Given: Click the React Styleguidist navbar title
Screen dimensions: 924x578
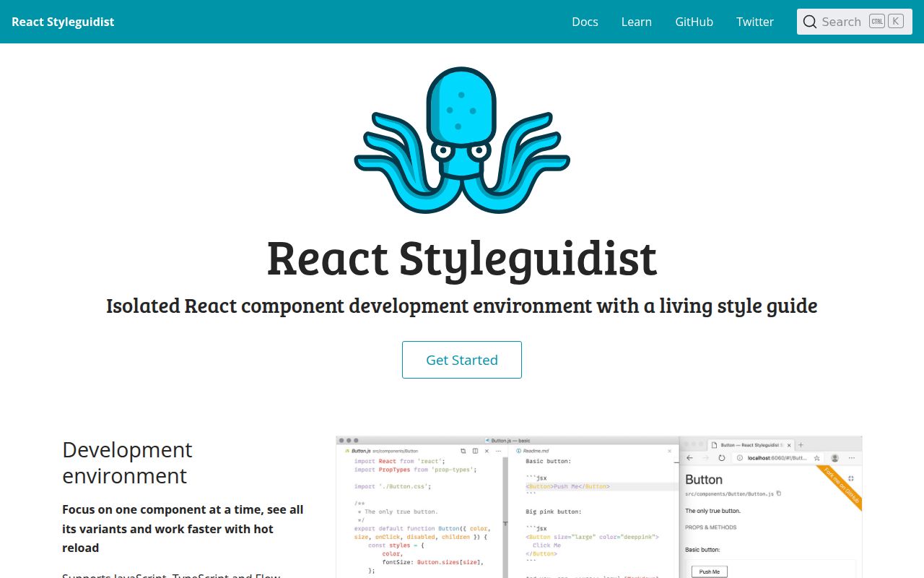Looking at the screenshot, I should click(x=63, y=22).
